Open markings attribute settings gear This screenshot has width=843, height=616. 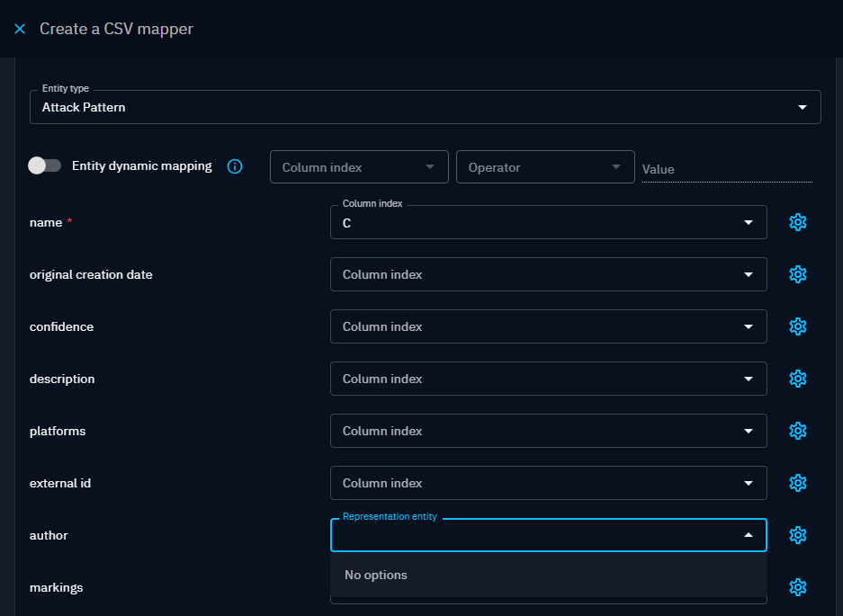[x=797, y=587]
